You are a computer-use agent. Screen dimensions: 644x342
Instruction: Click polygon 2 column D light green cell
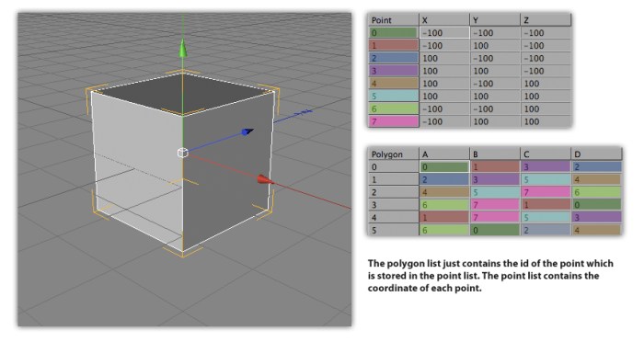tap(597, 192)
